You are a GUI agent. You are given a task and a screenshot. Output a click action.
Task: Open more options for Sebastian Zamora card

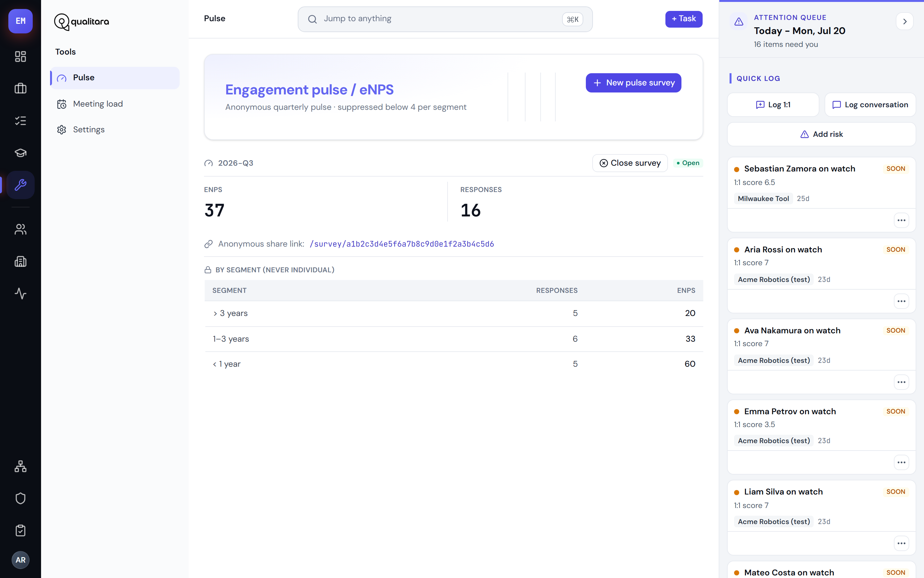click(x=902, y=220)
